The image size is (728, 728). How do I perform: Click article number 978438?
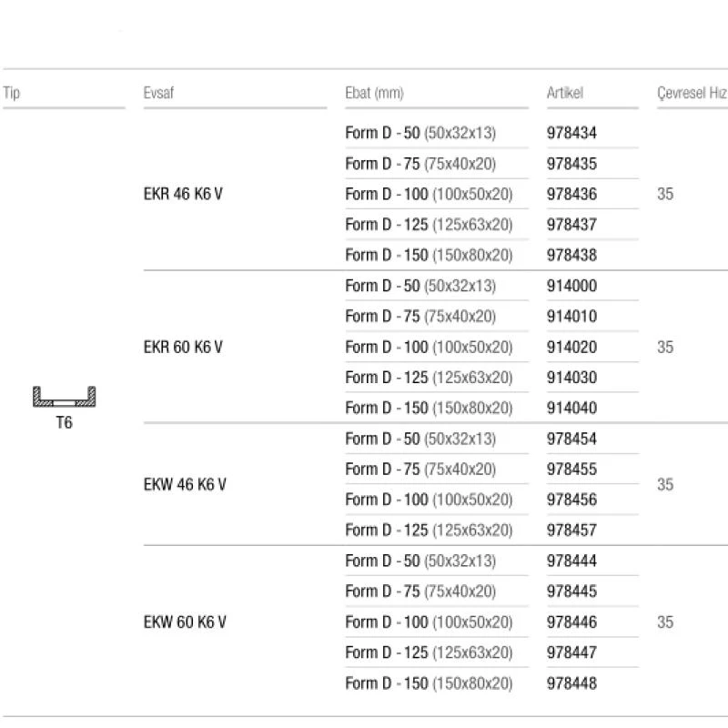[571, 255]
